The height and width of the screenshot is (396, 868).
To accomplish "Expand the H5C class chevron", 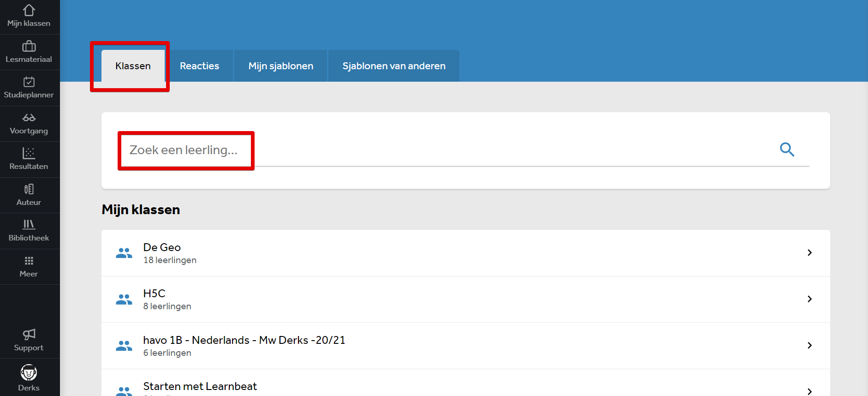I will (x=809, y=299).
